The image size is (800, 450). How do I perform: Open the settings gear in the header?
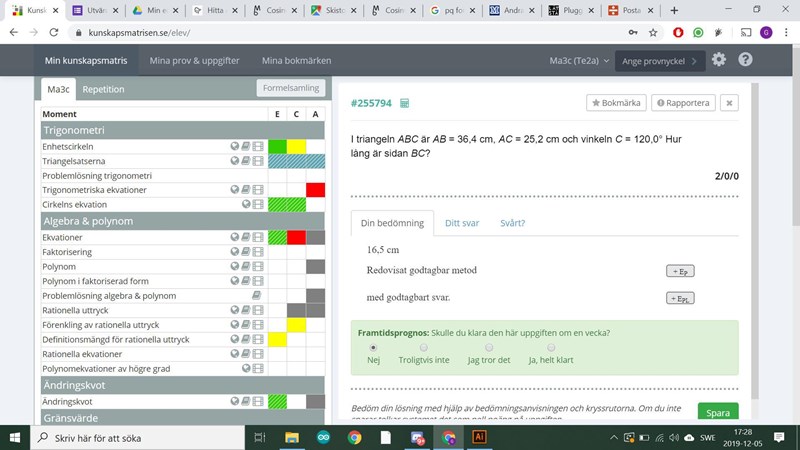point(719,60)
